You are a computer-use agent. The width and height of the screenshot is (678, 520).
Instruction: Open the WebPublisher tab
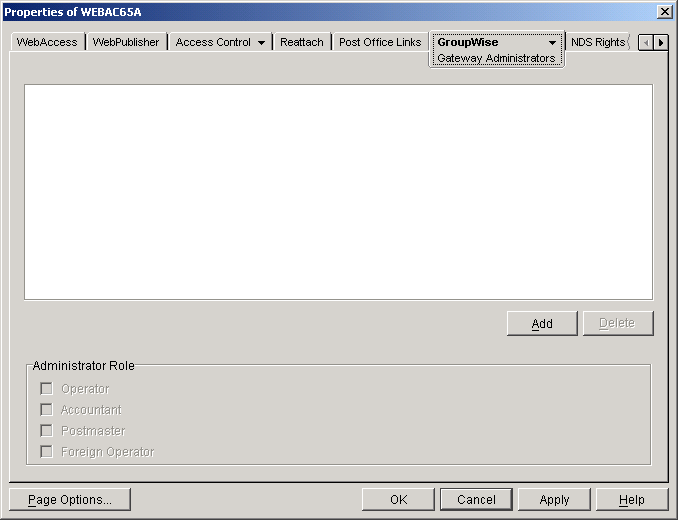[x=126, y=42]
